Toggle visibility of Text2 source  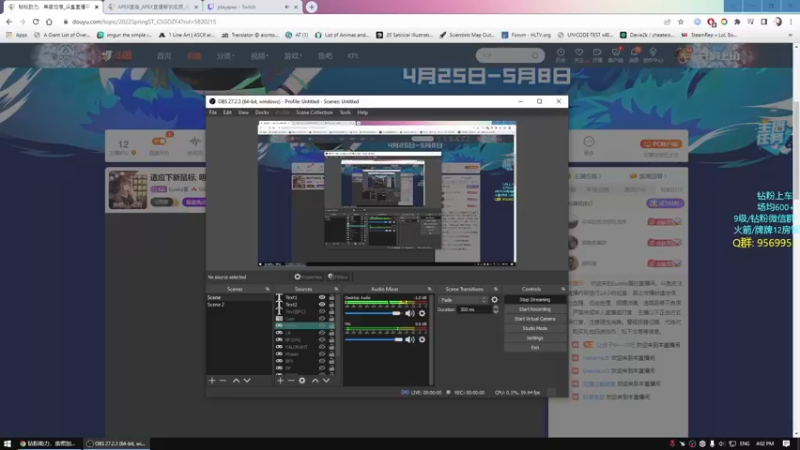(x=322, y=304)
